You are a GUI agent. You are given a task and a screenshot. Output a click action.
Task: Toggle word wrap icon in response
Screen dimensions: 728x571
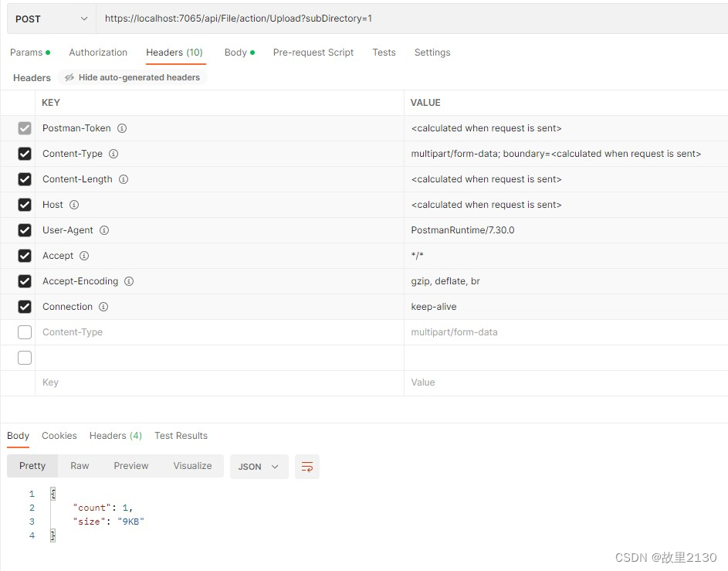coord(307,467)
